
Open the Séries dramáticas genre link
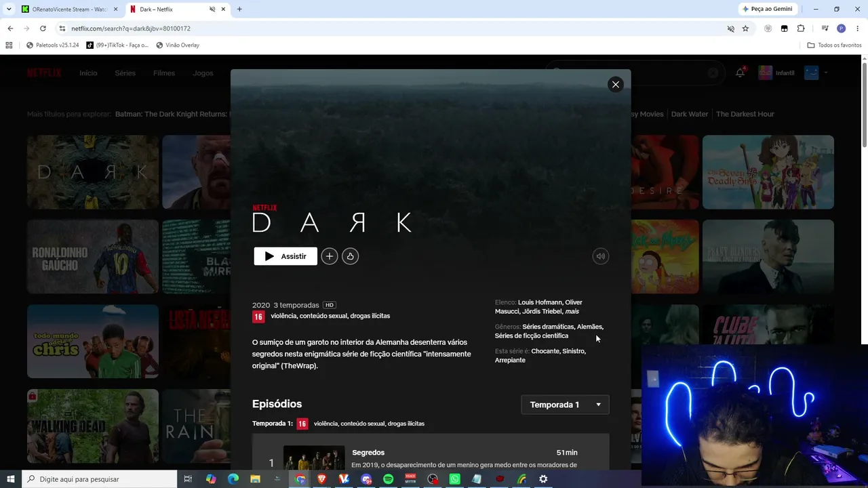tap(548, 327)
